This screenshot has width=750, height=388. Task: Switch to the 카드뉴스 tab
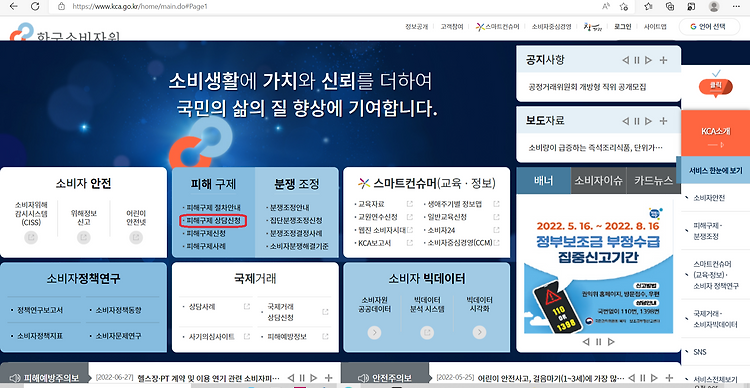(653, 180)
